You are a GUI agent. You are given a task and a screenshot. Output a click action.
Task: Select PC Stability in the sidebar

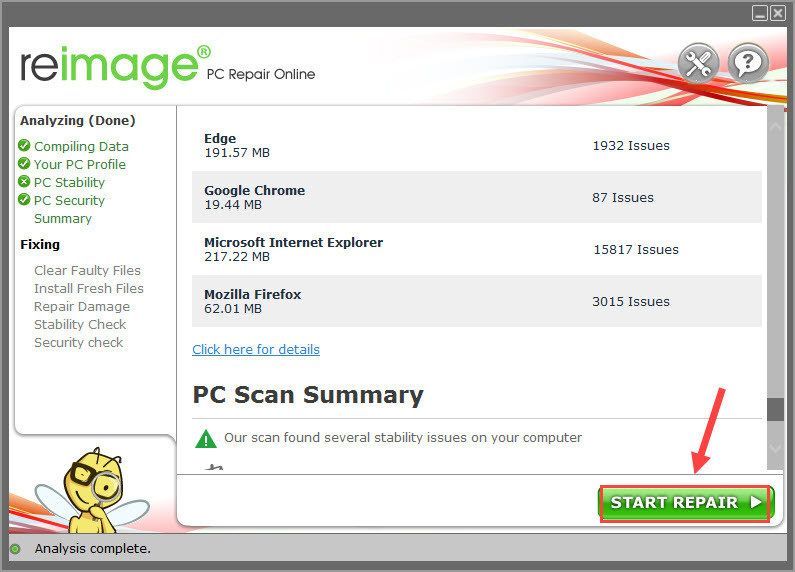69,183
